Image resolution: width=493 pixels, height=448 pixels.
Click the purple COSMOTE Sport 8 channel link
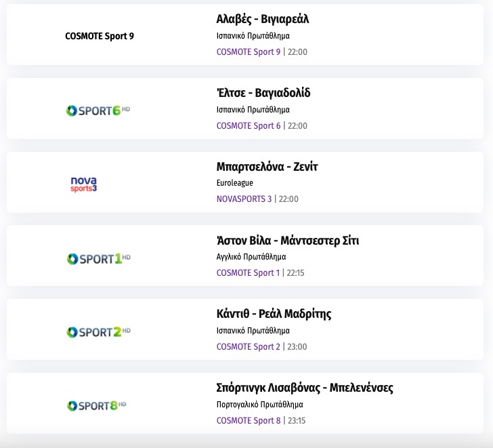pos(248,421)
